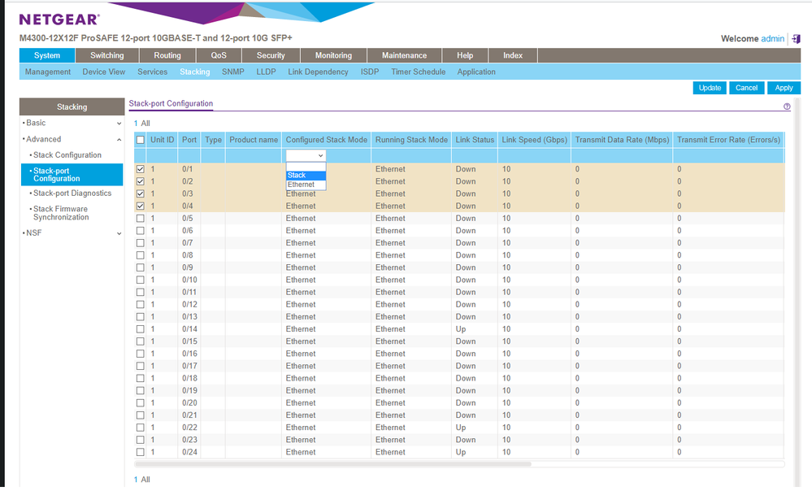
Task: Select the Stacking submenu item
Action: [195, 72]
